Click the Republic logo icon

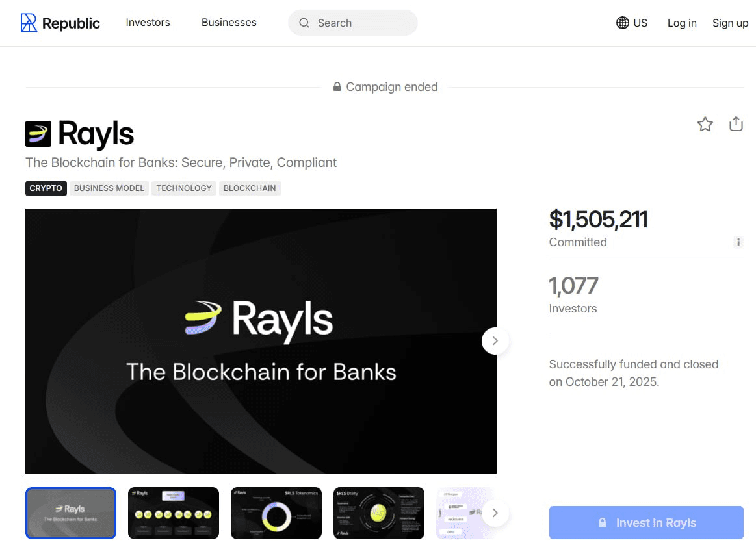pyautogui.click(x=29, y=23)
